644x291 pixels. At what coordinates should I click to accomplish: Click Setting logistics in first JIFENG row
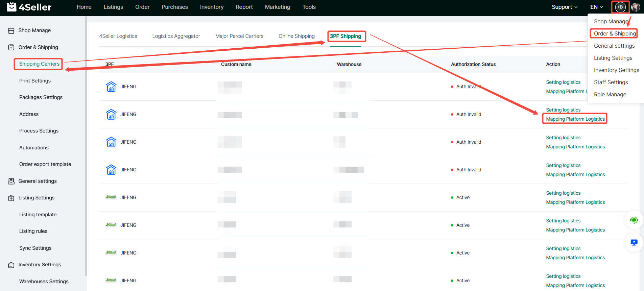[x=563, y=82]
